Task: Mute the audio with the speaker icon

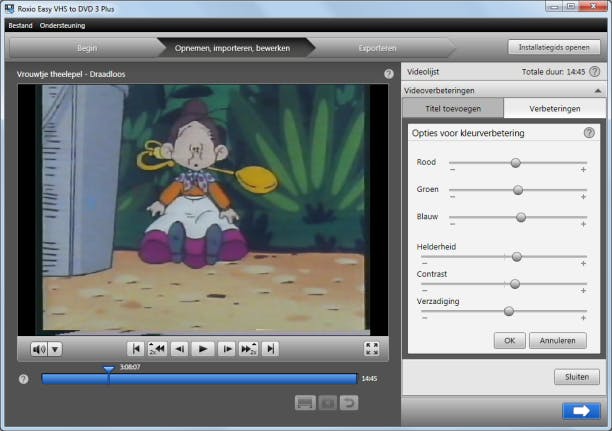Action: 39,349
